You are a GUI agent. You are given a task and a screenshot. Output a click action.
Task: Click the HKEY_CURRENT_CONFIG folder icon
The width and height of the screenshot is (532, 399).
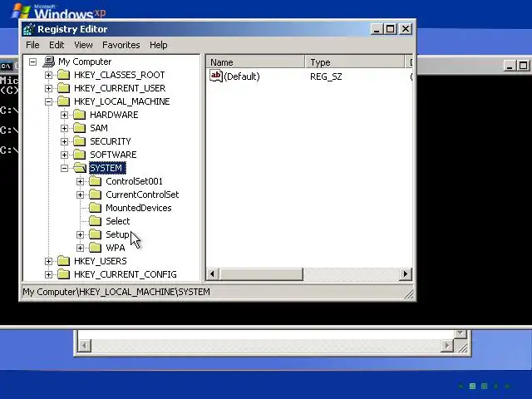64,274
